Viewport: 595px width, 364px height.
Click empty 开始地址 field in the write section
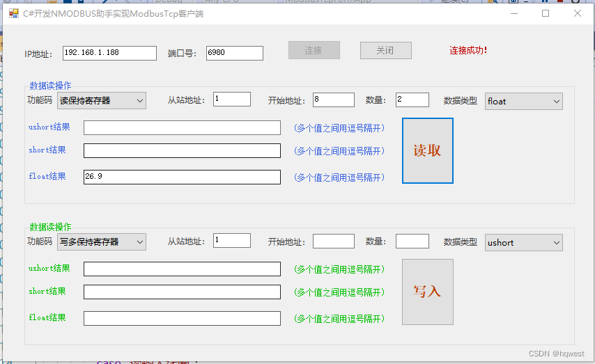click(x=334, y=241)
